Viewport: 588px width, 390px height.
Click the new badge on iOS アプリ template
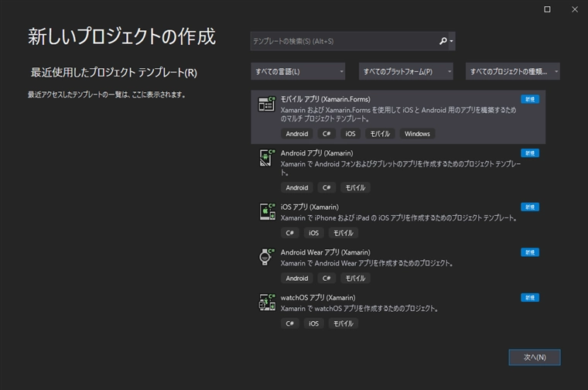tap(530, 207)
